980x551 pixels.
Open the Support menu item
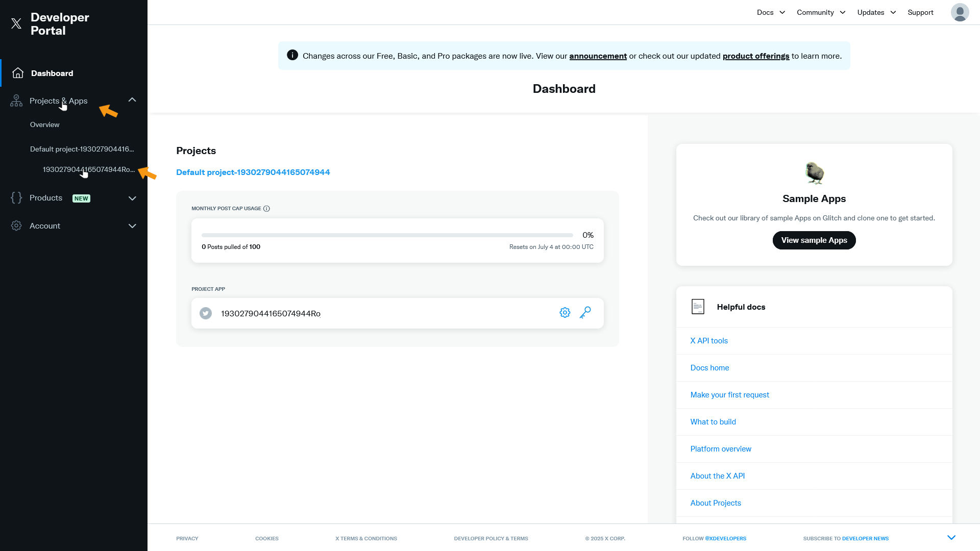(x=920, y=12)
